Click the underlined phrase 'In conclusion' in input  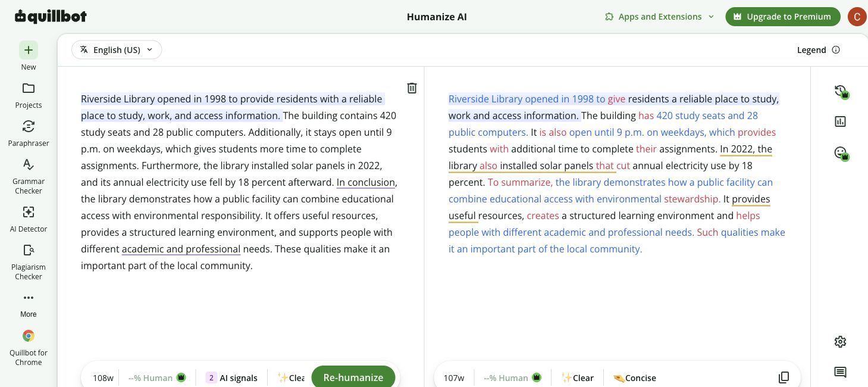point(365,182)
